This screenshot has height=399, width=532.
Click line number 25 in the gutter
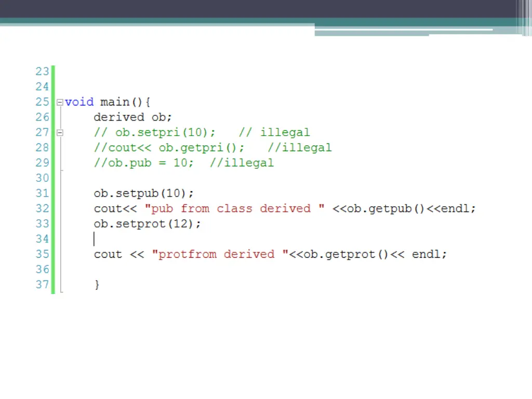coord(42,102)
